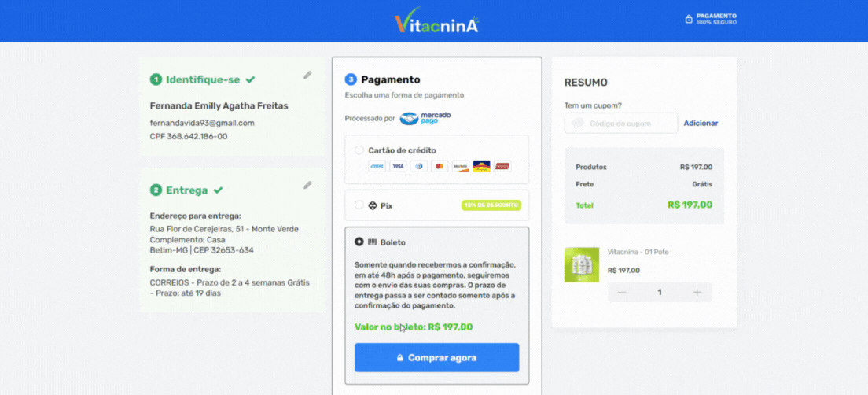Image resolution: width=868 pixels, height=395 pixels.
Task: Click the Código do cupom input field
Action: [620, 123]
